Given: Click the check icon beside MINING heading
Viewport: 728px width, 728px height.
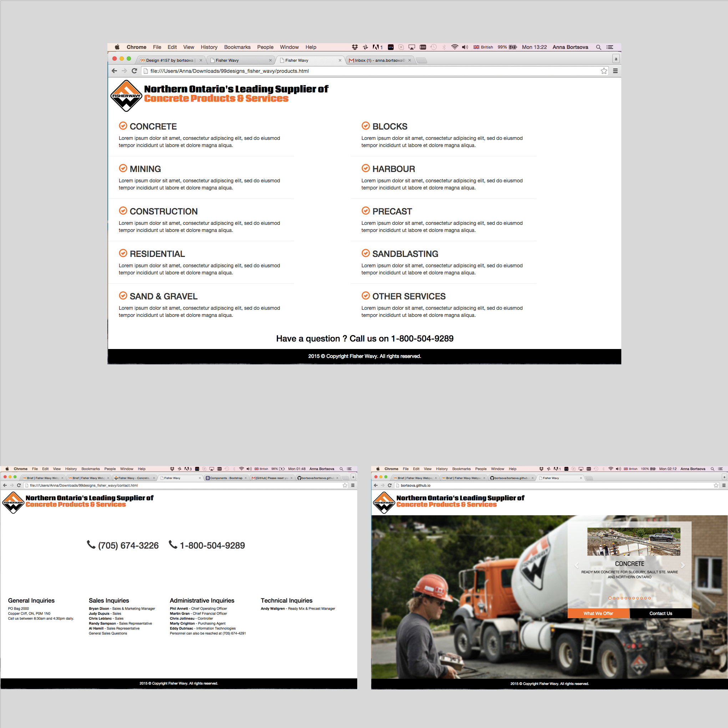Looking at the screenshot, I should click(123, 168).
